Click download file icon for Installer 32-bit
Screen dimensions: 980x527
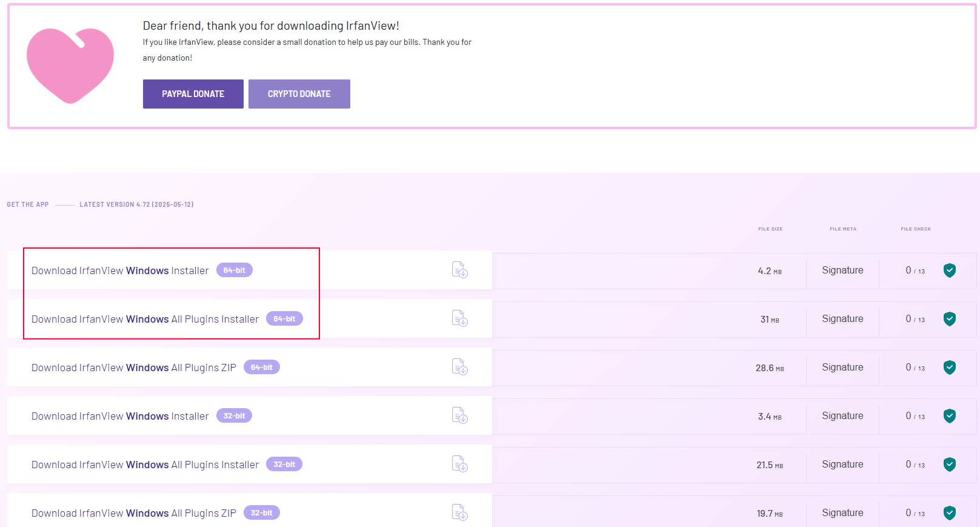tap(460, 415)
